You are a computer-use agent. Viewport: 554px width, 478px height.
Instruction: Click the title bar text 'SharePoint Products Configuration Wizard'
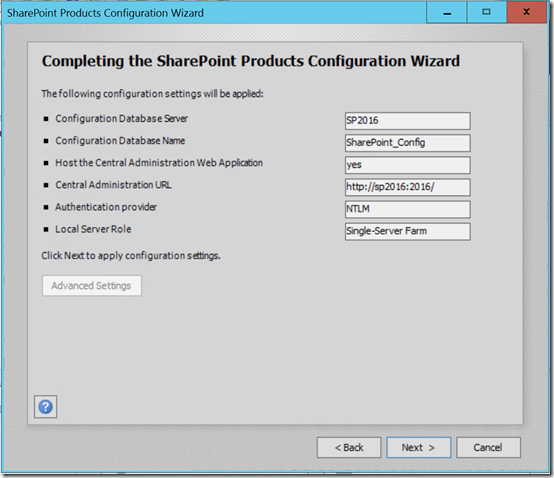[105, 13]
